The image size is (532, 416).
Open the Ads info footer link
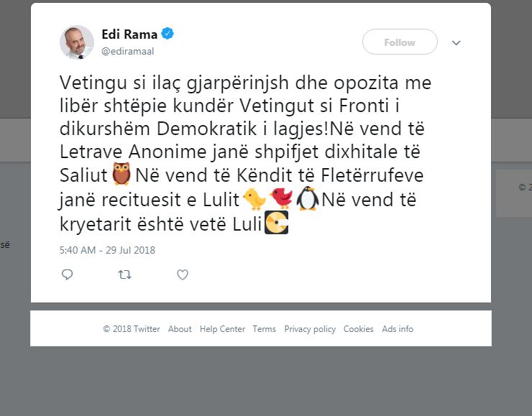(x=398, y=329)
